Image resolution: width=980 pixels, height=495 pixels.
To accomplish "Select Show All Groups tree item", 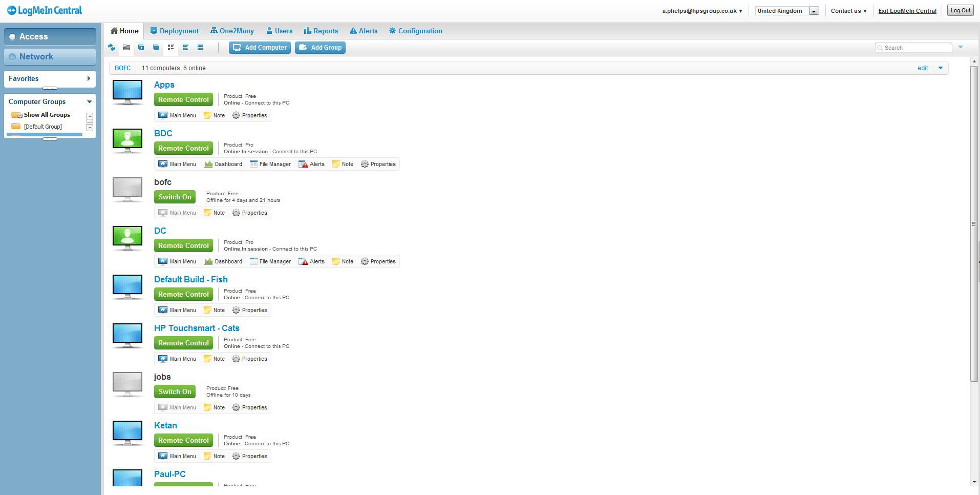I will tap(41, 115).
